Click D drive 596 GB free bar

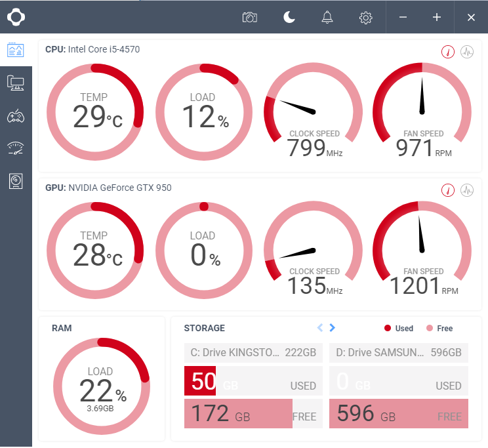399,413
